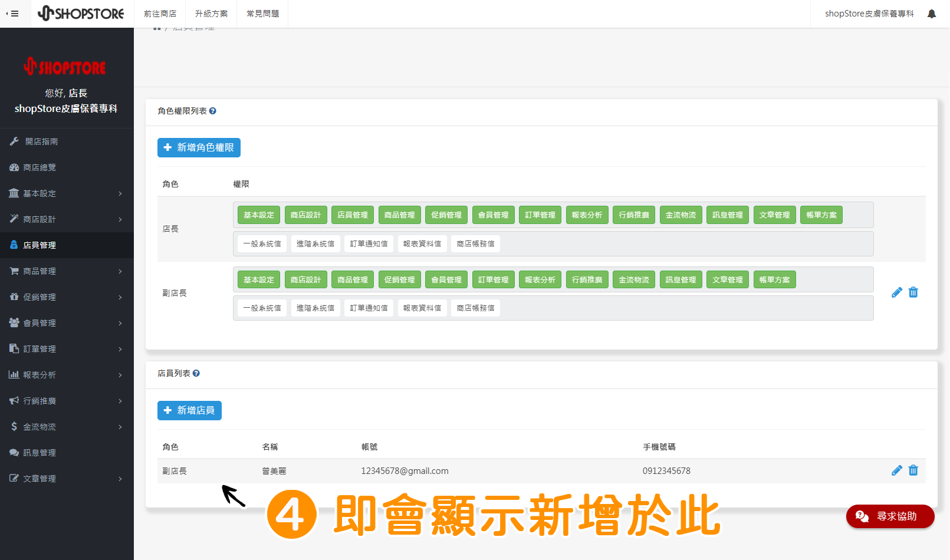Click the magic wand icon for 商店設計
This screenshot has height=560, width=950.
(x=14, y=219)
